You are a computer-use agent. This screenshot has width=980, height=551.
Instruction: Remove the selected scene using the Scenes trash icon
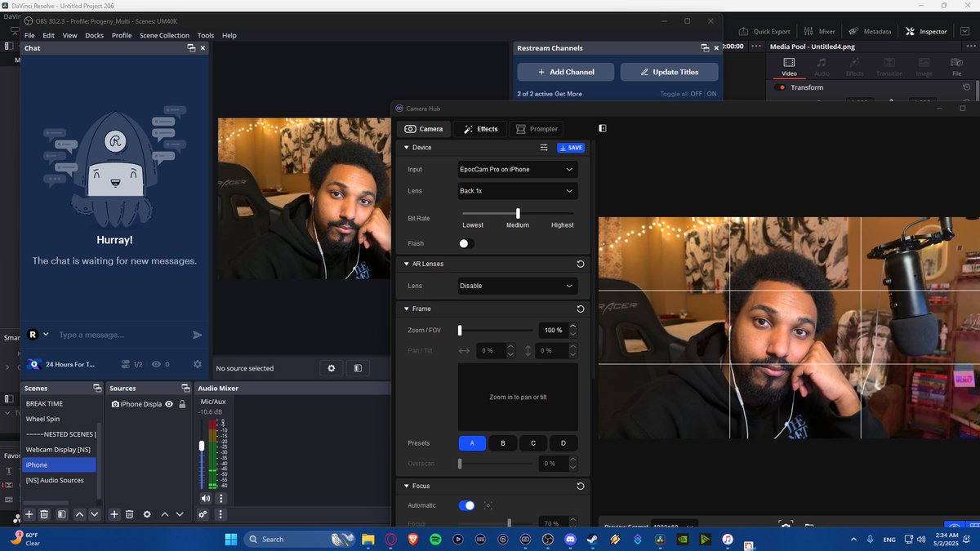pos(44,514)
